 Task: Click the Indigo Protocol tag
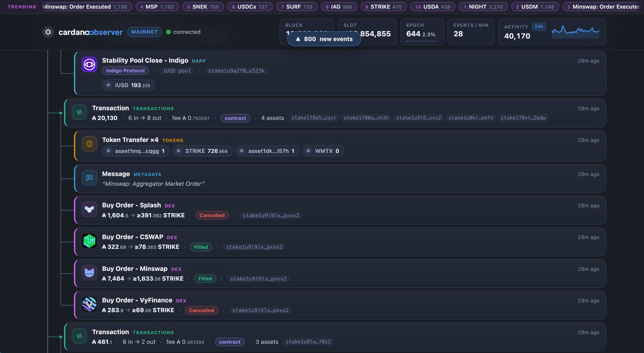[125, 71]
